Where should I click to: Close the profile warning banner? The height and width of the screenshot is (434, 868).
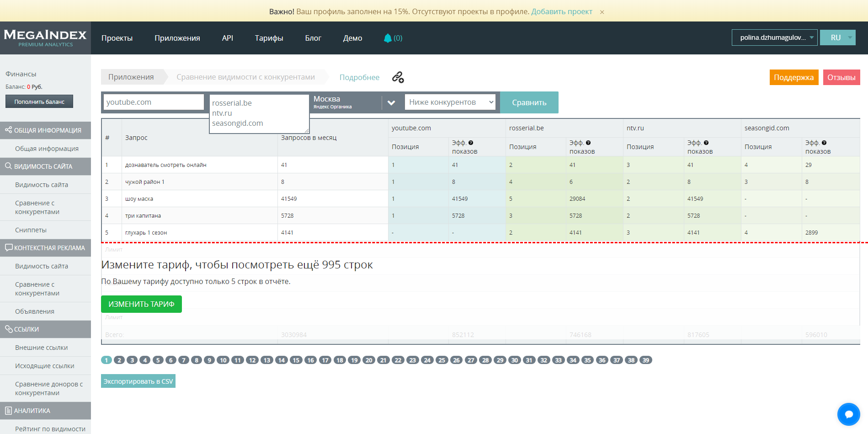click(x=602, y=12)
